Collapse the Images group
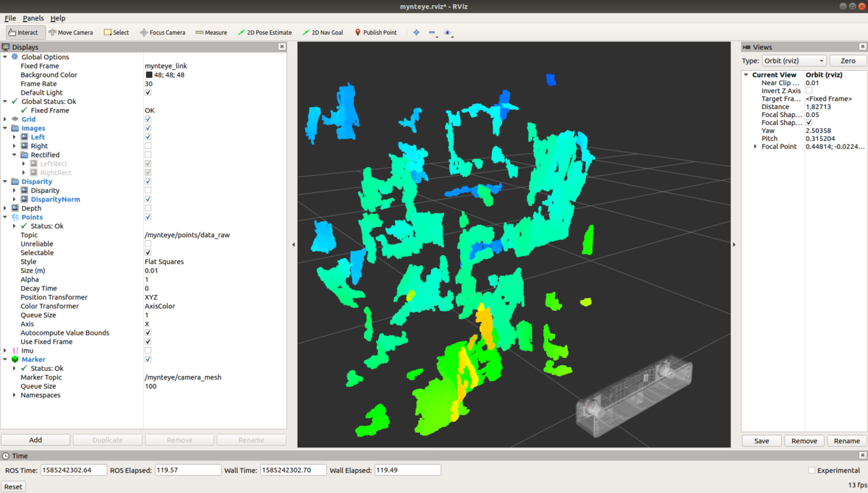This screenshot has height=493, width=868. [x=5, y=128]
